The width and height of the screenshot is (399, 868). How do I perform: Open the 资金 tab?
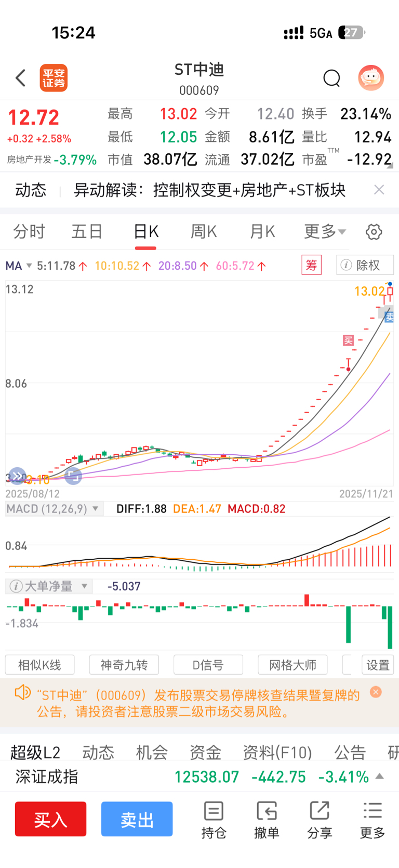tap(205, 752)
